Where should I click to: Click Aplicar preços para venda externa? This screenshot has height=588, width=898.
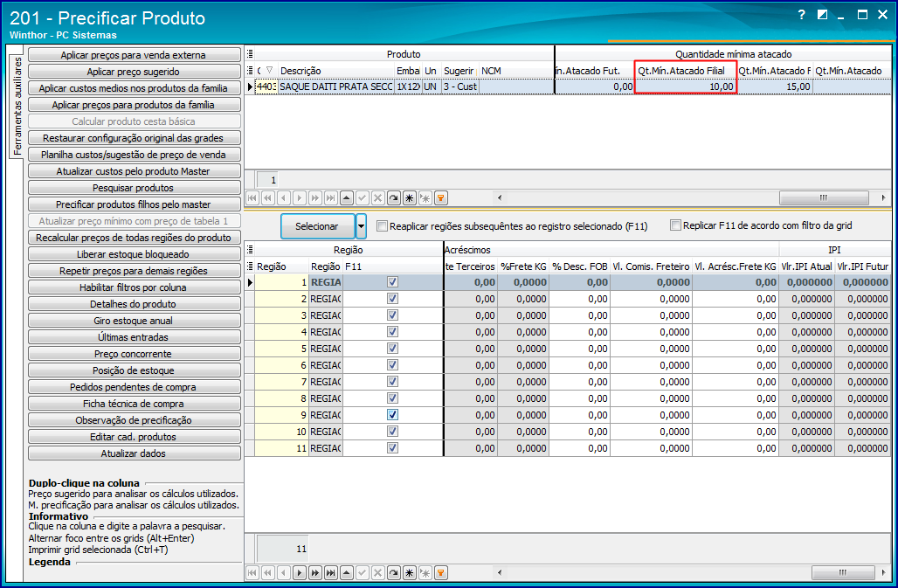pos(134,55)
